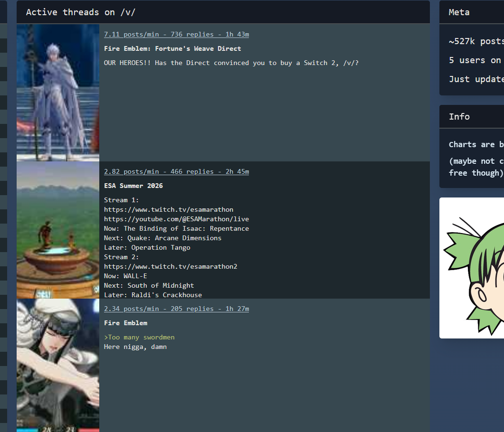Click 'Now: The Binding of Isaac: Repentance'

(176, 228)
